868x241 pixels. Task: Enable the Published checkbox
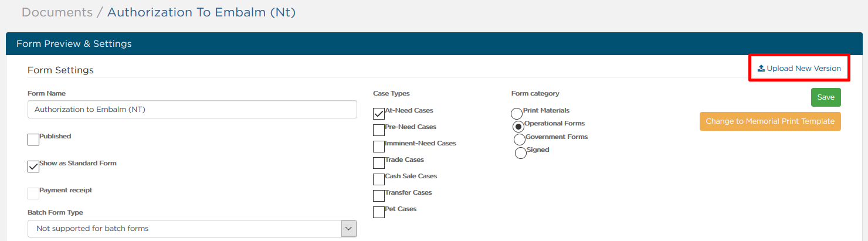point(33,140)
